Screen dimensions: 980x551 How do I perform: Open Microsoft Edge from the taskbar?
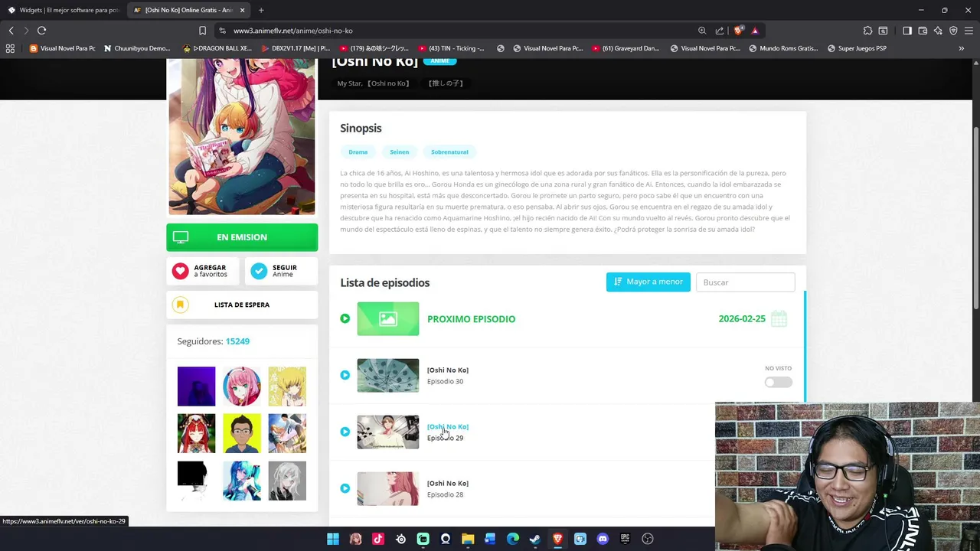(513, 539)
